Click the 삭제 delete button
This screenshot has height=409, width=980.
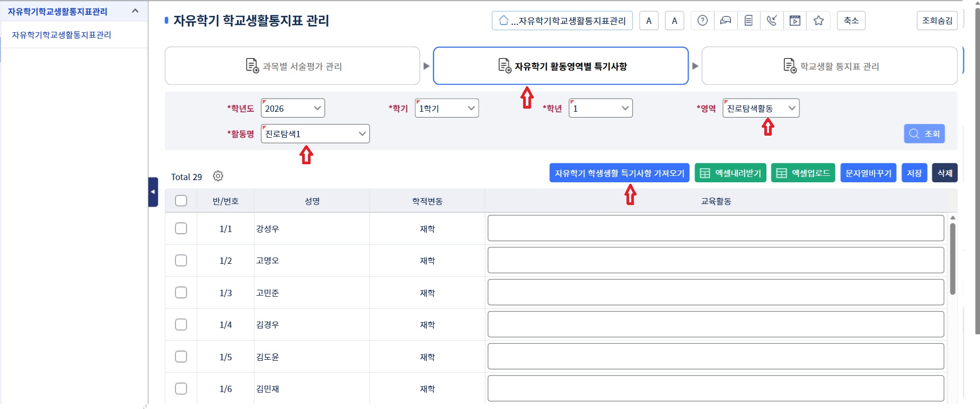coord(944,173)
